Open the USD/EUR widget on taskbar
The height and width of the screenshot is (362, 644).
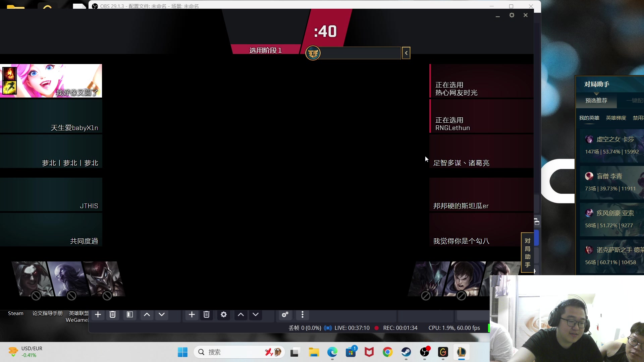[x=25, y=352]
